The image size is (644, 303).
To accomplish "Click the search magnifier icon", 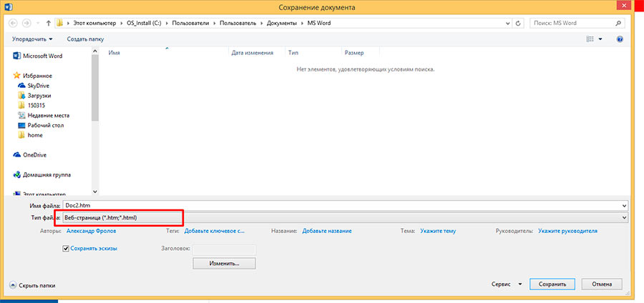I will pos(618,24).
